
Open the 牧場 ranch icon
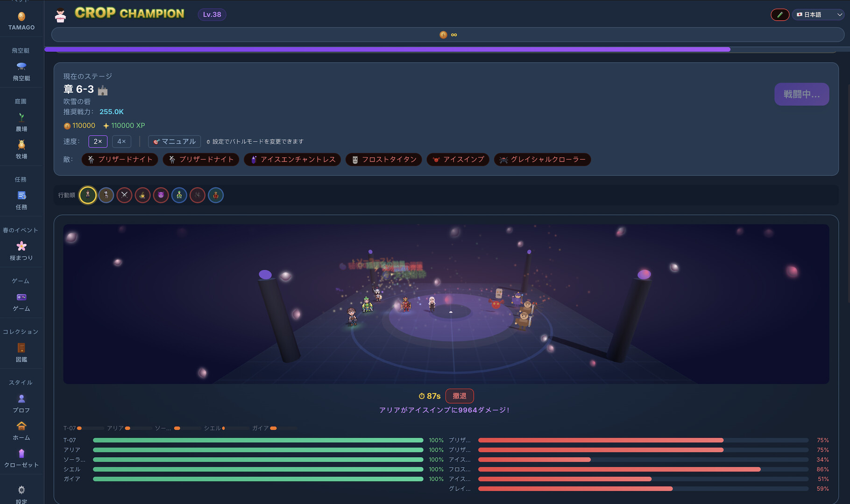[21, 145]
